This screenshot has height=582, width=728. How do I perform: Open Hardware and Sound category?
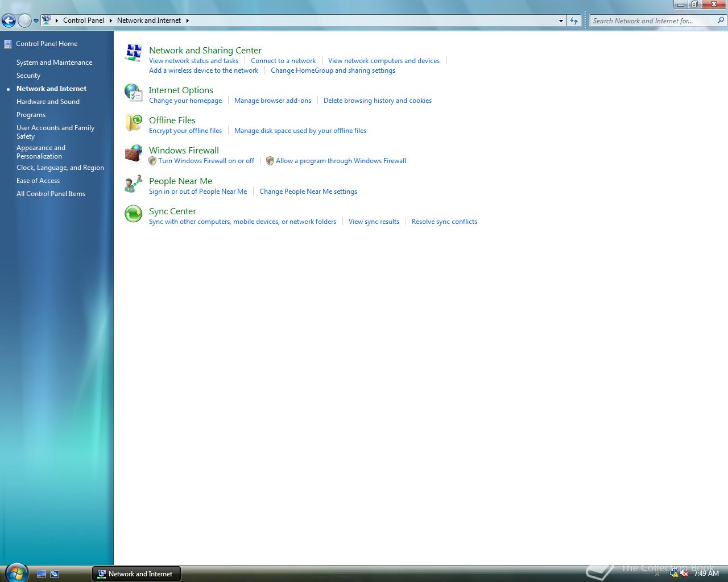click(48, 102)
